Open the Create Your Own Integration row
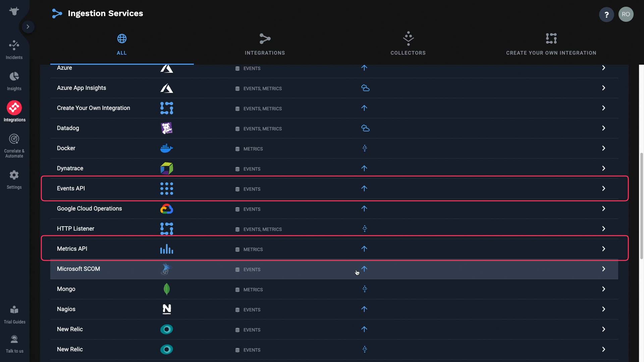 coord(334,108)
